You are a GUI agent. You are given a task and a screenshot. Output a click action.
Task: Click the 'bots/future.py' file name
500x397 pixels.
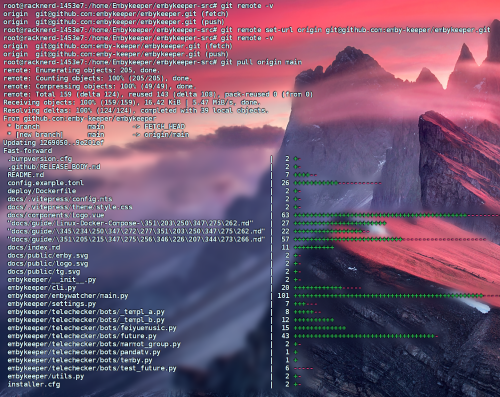point(82,336)
